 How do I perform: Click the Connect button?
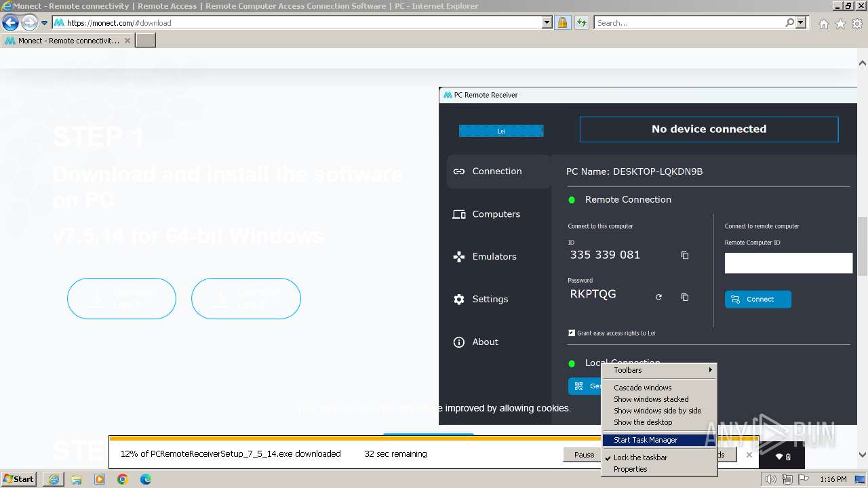point(758,299)
